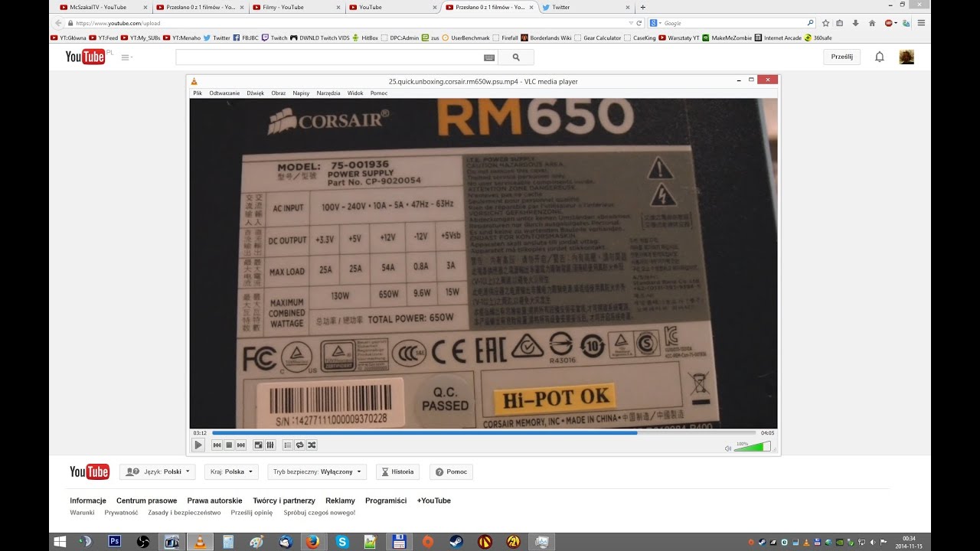This screenshot has width=980, height=551.
Task: Open YouTube account avatar menu
Action: tap(906, 57)
